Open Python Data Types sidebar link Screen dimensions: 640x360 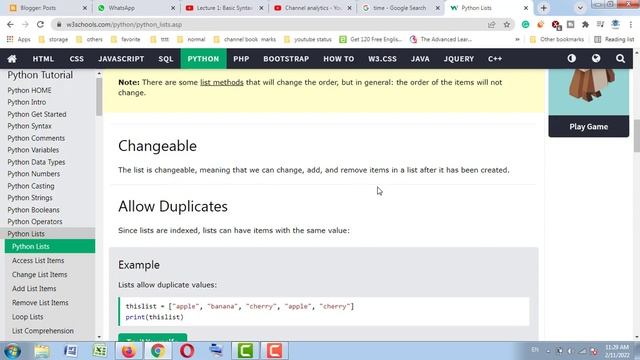click(36, 162)
